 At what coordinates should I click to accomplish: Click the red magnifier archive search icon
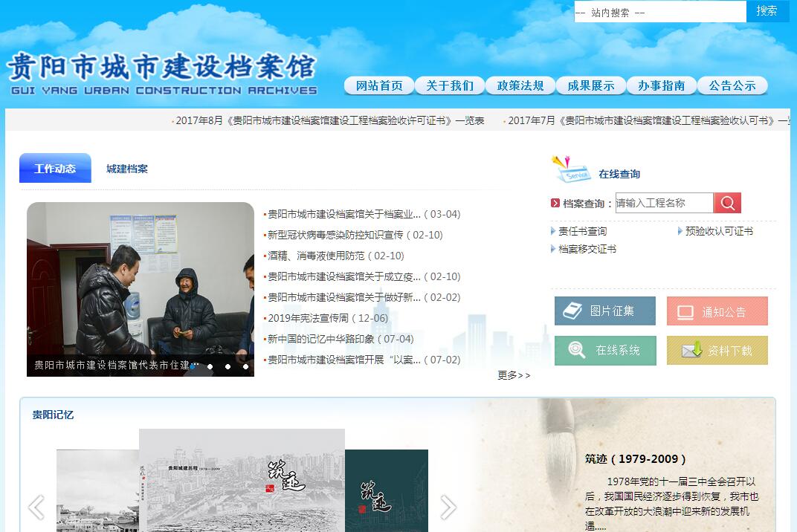point(727,203)
